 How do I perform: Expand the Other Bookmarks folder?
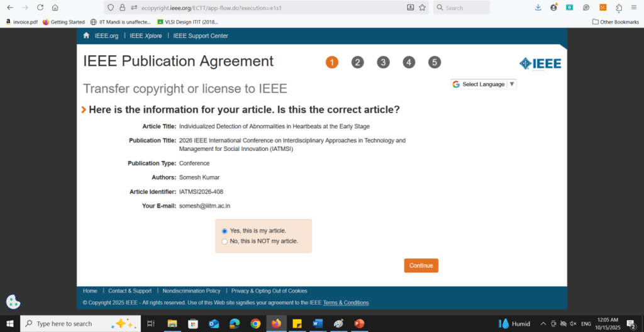[x=615, y=22]
